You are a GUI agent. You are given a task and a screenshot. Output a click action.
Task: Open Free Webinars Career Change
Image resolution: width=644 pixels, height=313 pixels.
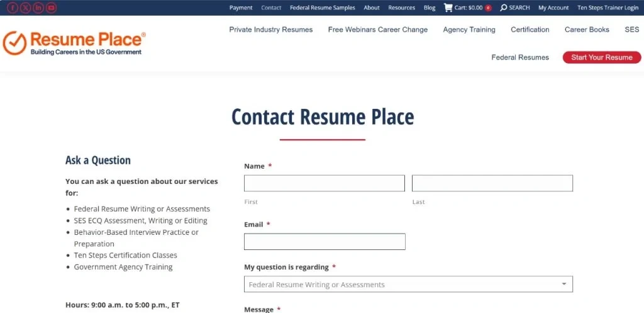tap(378, 30)
